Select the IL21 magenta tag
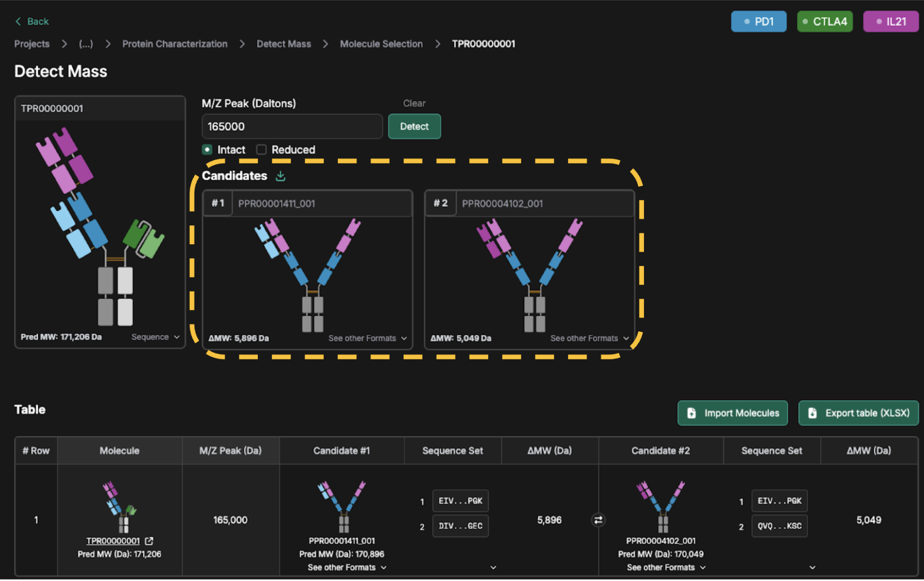 [891, 22]
